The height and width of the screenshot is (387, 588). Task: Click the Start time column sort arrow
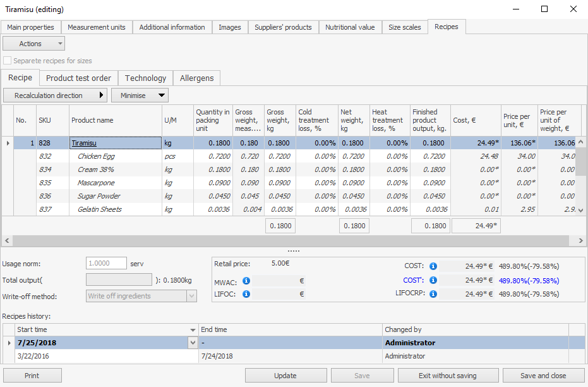193,330
